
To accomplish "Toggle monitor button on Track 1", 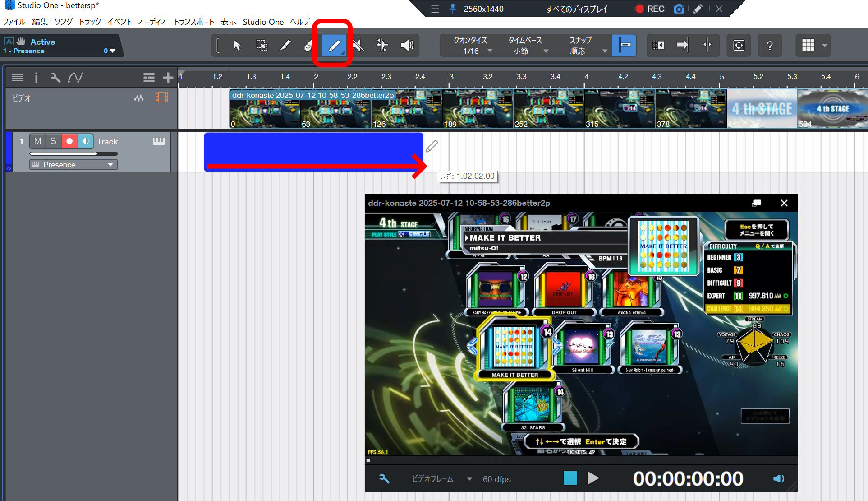I will point(85,141).
